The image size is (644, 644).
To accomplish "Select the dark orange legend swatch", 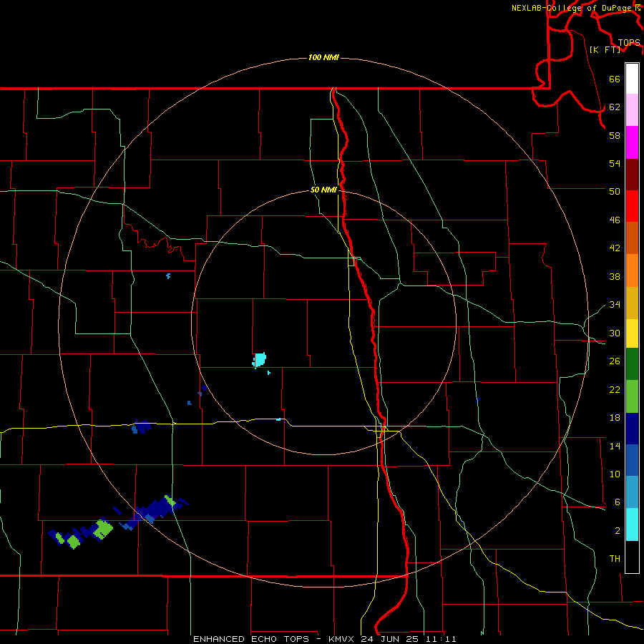I will tap(632, 238).
